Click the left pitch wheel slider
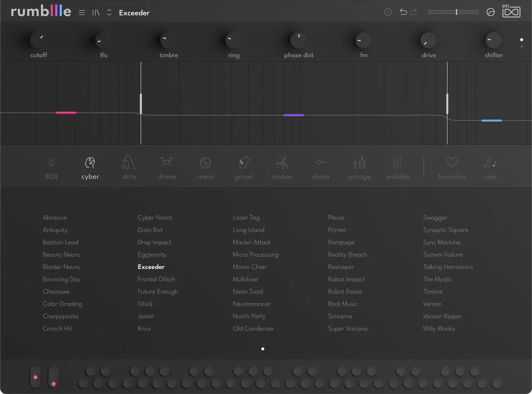The height and width of the screenshot is (394, 532). (x=35, y=377)
